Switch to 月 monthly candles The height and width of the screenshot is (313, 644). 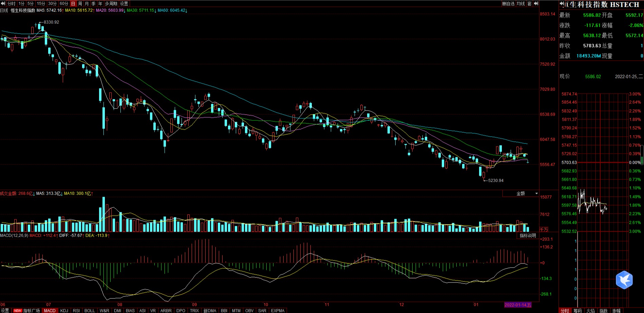click(x=87, y=3)
